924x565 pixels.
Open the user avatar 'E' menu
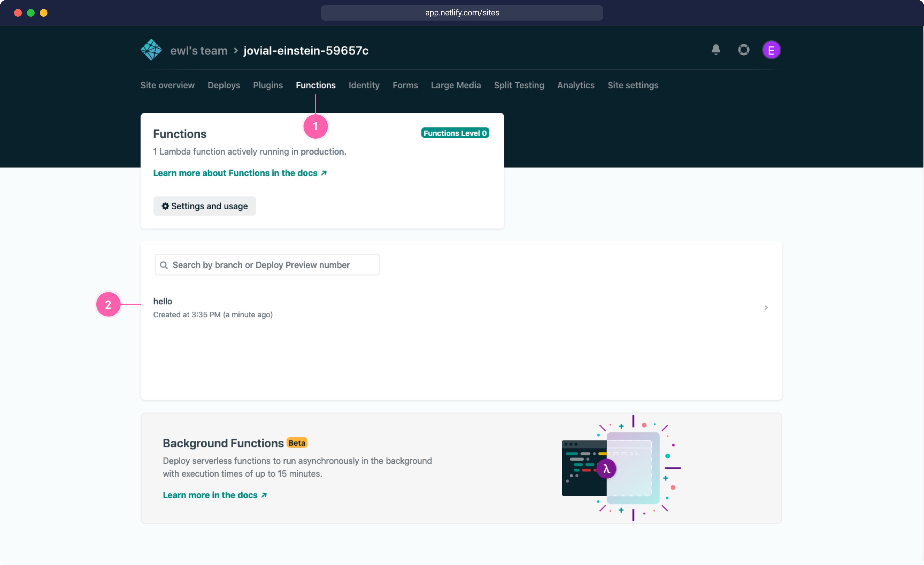771,50
